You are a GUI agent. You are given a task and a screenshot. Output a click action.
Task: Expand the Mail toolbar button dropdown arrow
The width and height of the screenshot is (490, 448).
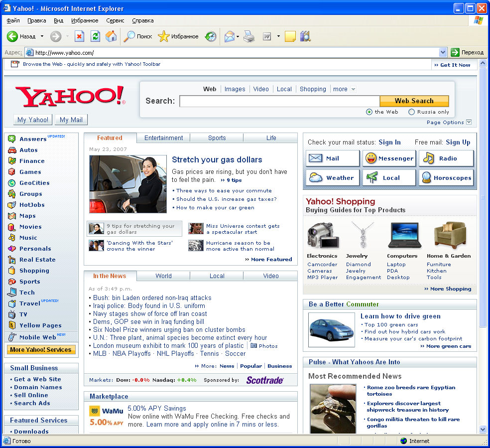coord(238,36)
